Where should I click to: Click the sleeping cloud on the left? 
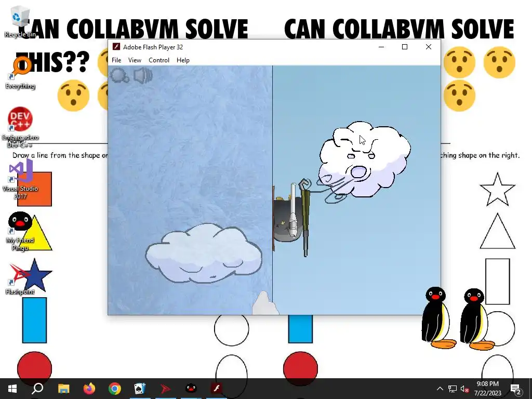coord(204,253)
